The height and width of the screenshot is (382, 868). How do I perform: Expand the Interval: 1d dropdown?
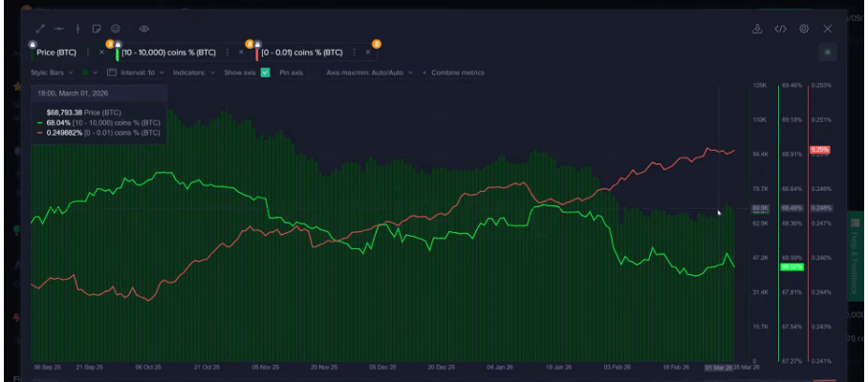tap(140, 73)
